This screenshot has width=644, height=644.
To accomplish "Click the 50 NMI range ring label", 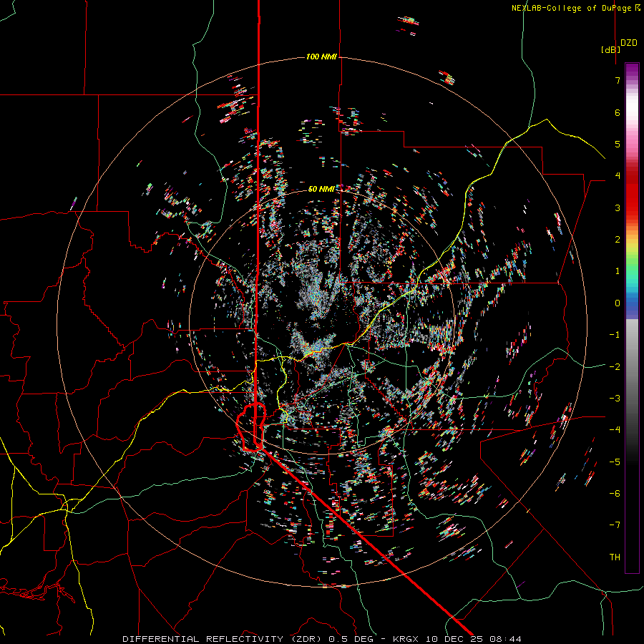I will tap(321, 189).
